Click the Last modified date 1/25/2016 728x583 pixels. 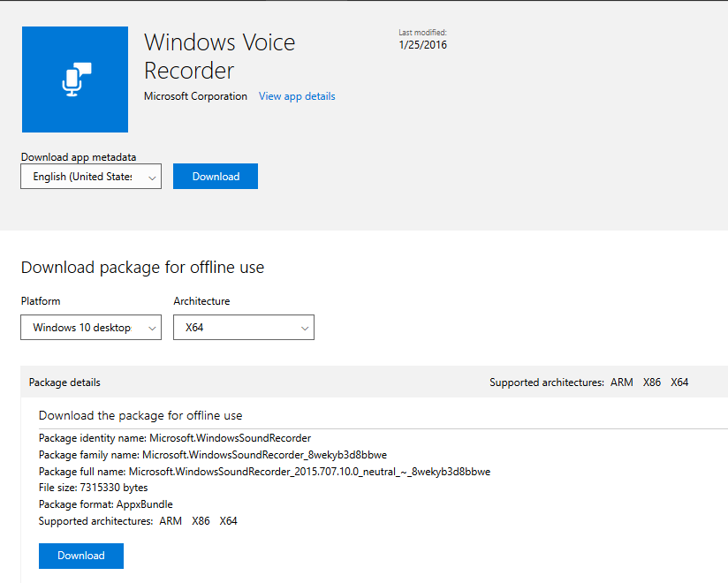click(422, 44)
